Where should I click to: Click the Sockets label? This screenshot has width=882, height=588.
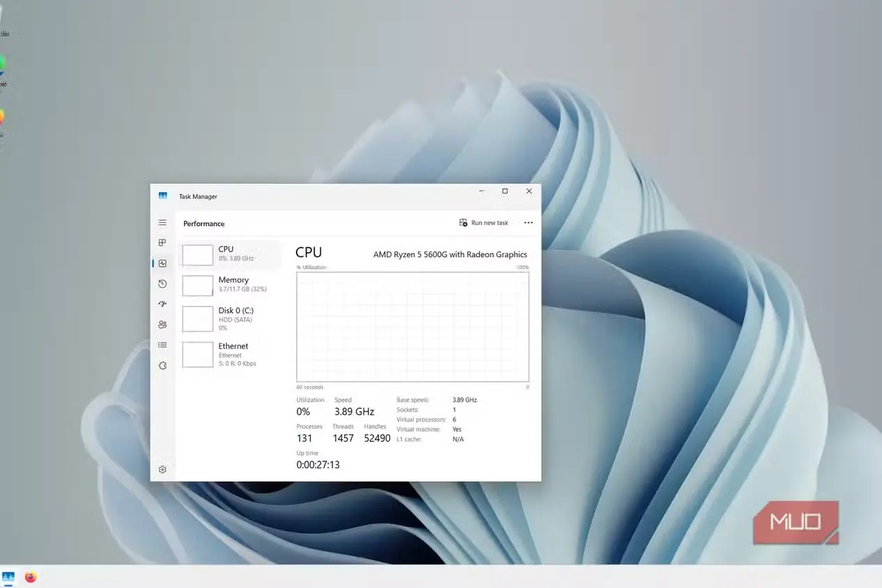click(x=408, y=410)
